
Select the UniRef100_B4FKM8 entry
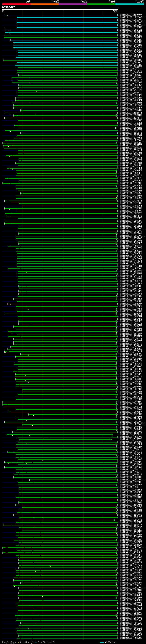[x=131, y=53]
